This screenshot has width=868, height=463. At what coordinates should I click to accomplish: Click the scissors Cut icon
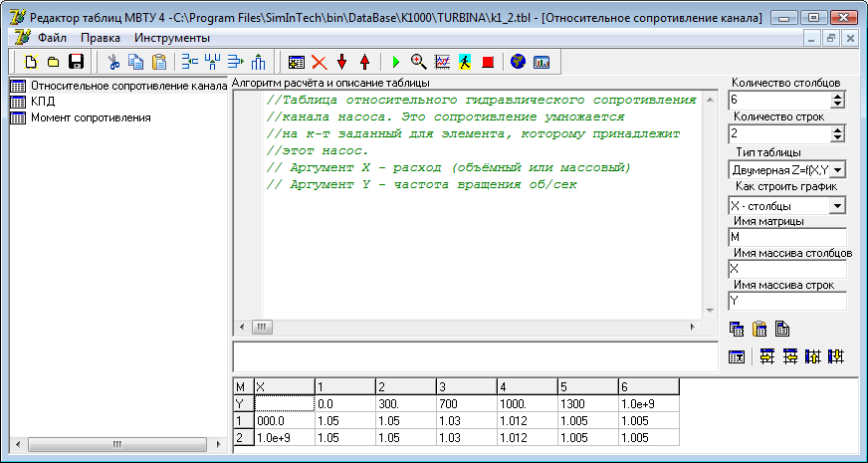pos(113,62)
